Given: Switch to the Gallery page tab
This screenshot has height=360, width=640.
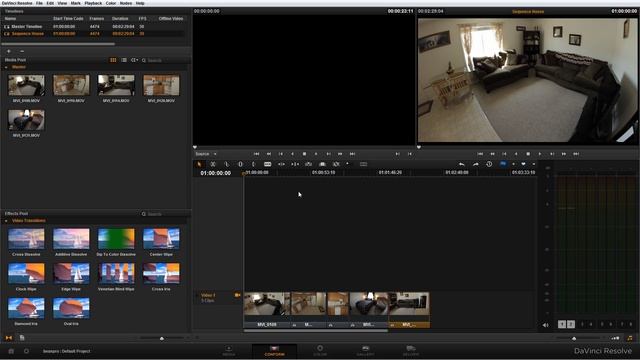Looking at the screenshot, I should 365,350.
